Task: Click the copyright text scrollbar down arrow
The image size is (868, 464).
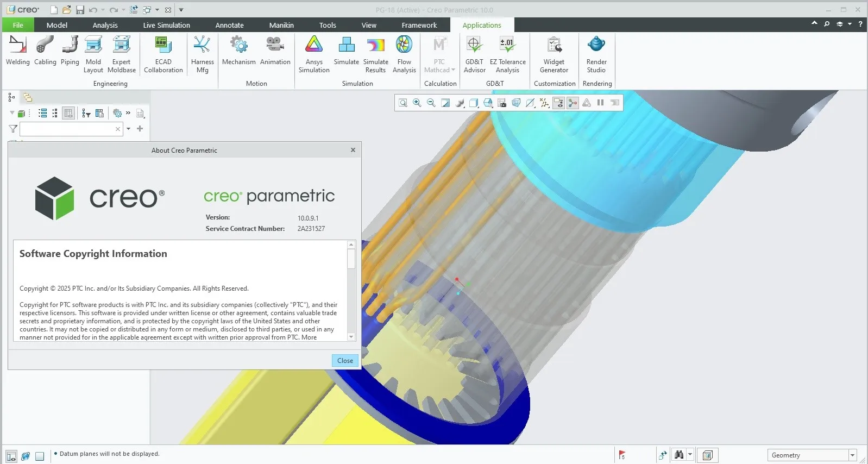Action: (x=351, y=337)
